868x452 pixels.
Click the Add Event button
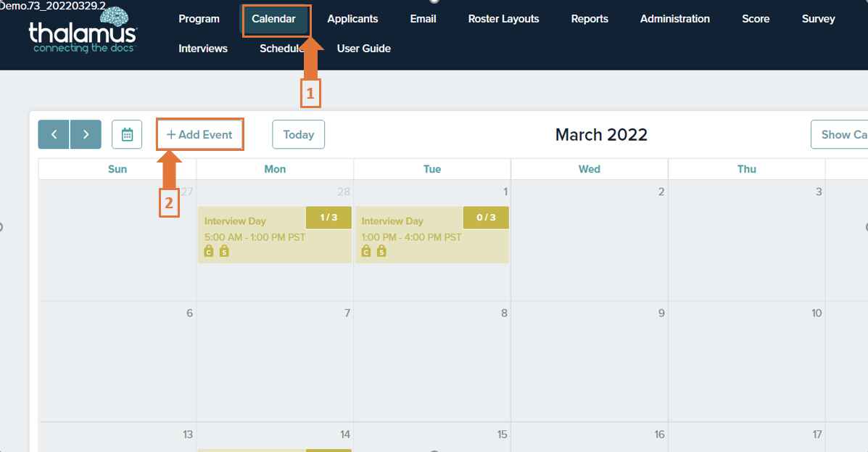pyautogui.click(x=200, y=135)
